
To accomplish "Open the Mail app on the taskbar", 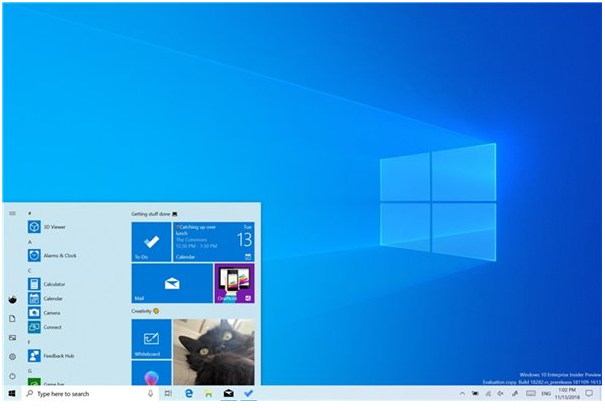I will pyautogui.click(x=228, y=393).
